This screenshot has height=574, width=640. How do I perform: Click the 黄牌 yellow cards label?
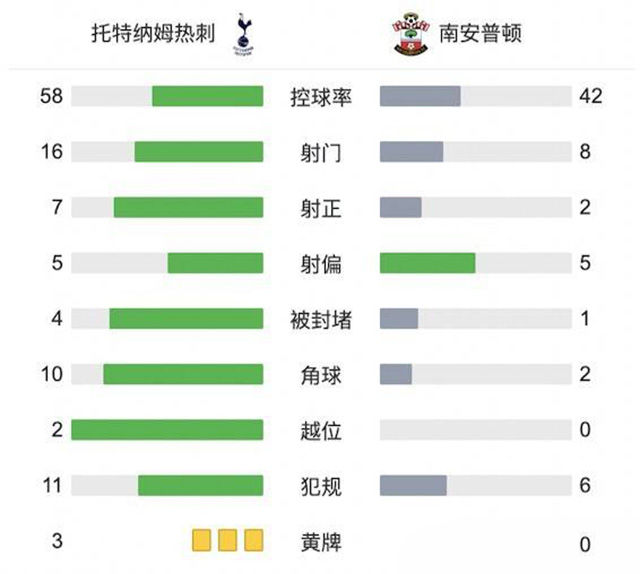[320, 542]
